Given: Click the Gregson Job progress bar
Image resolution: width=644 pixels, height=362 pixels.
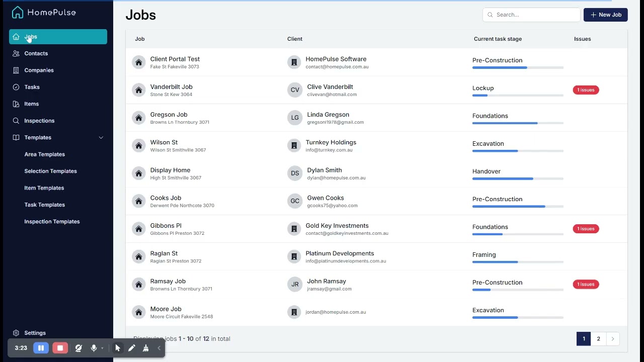Looking at the screenshot, I should pos(517,123).
